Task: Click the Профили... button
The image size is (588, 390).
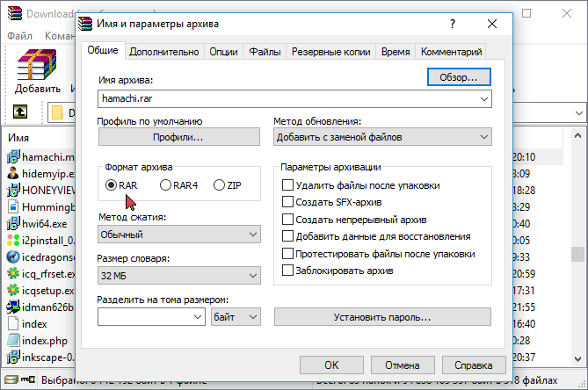Action: point(179,137)
